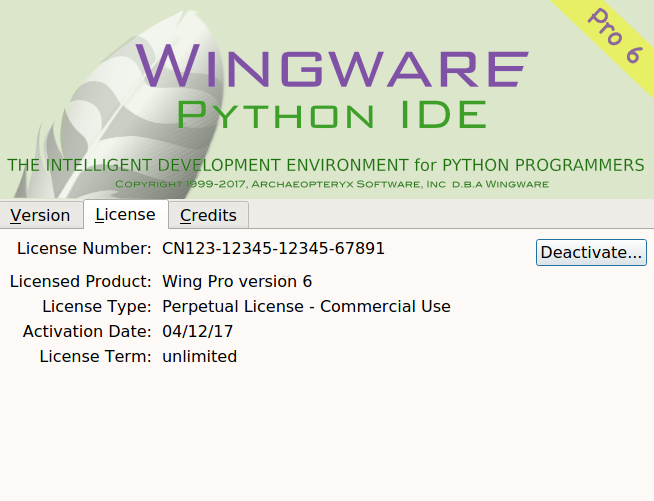Click the 'Activation Date:' label
The width and height of the screenshot is (654, 501).
pos(87,332)
